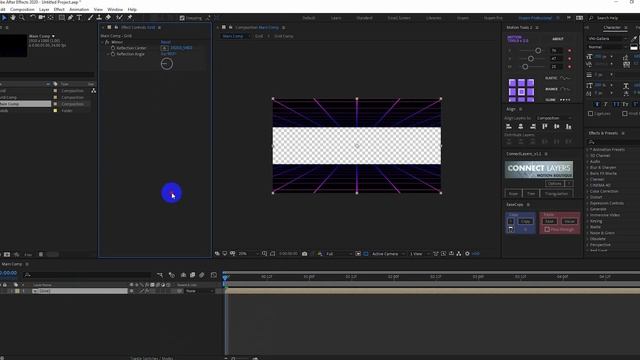The width and height of the screenshot is (640, 360).
Task: Click the timeline playhead marker
Action: pos(225,277)
